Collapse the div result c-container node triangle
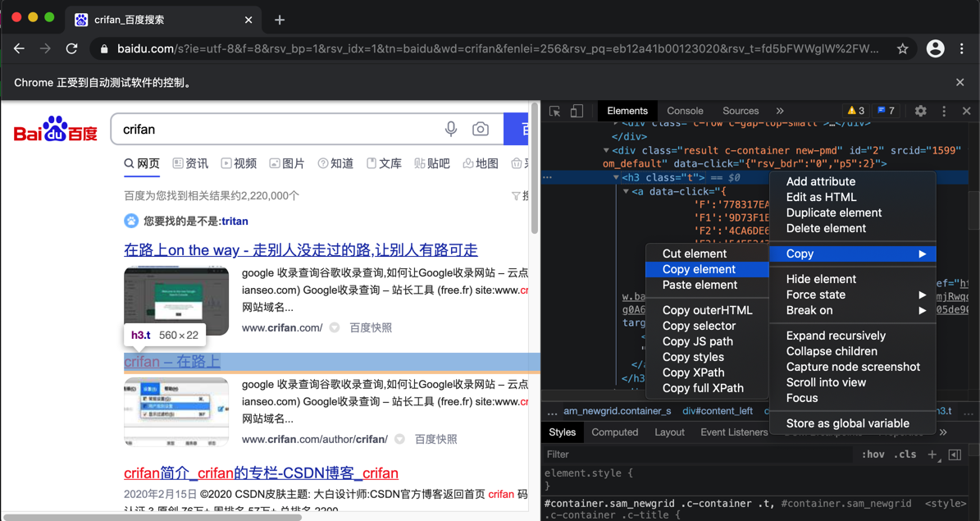The width and height of the screenshot is (980, 521). click(606, 150)
